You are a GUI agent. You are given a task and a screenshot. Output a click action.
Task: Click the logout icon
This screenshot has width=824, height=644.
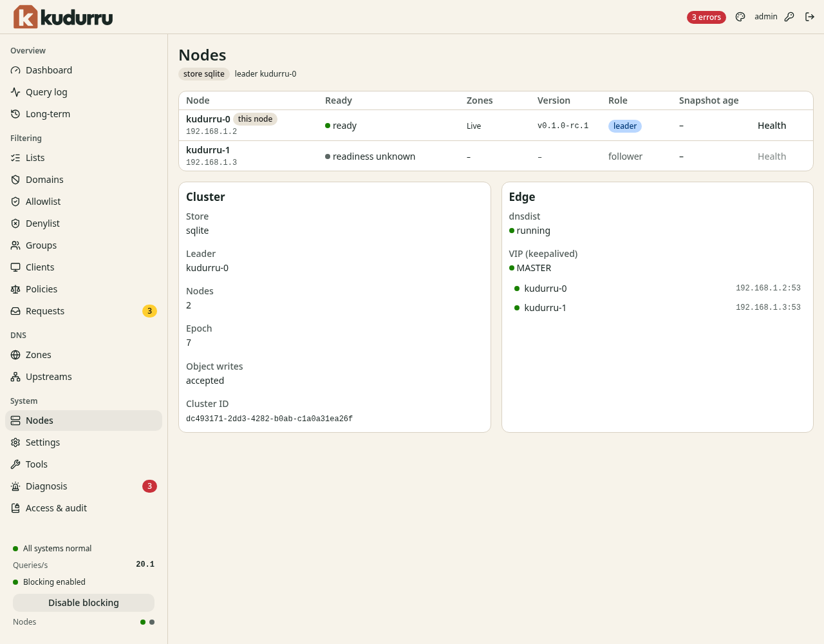point(810,17)
